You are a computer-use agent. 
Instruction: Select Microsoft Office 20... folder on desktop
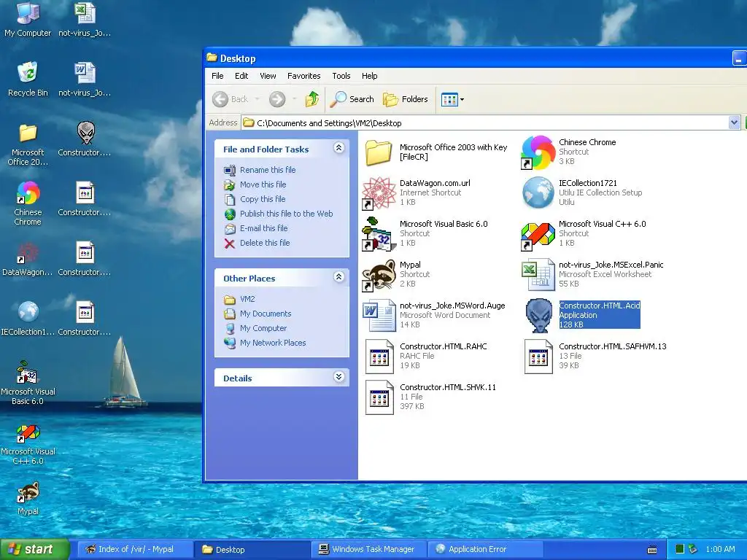click(28, 144)
